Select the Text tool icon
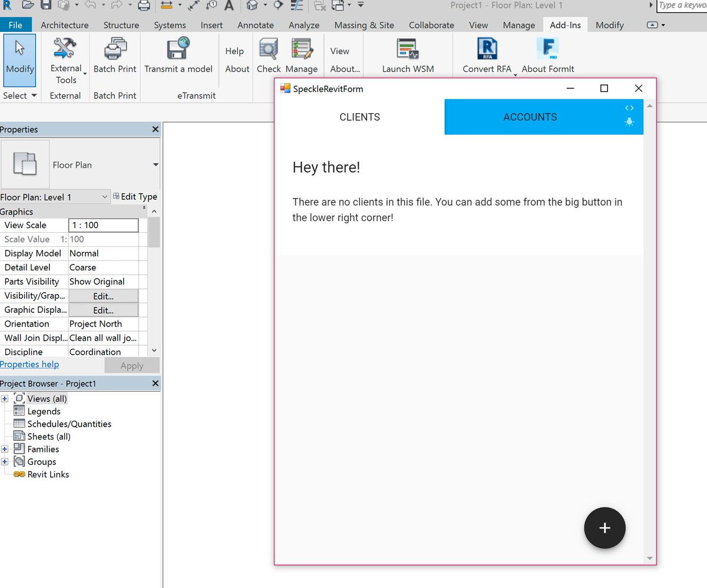 229,5
